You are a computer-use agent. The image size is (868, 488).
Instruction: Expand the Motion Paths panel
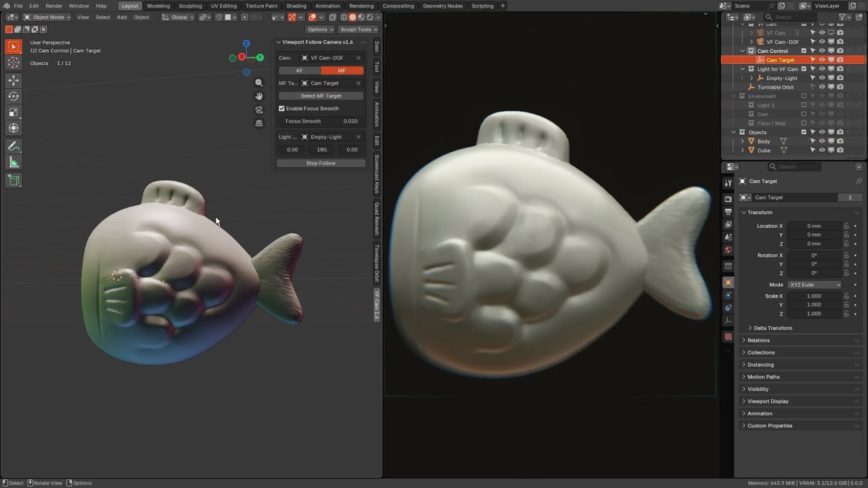click(763, 377)
